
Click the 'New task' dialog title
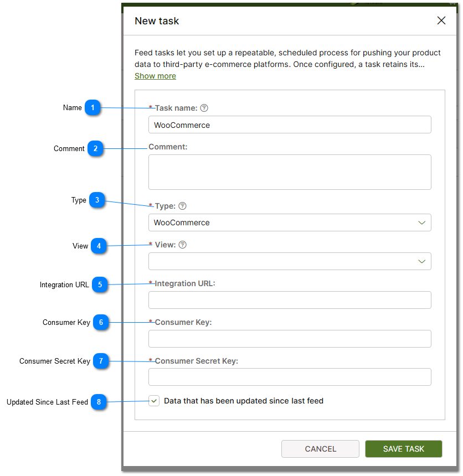157,21
